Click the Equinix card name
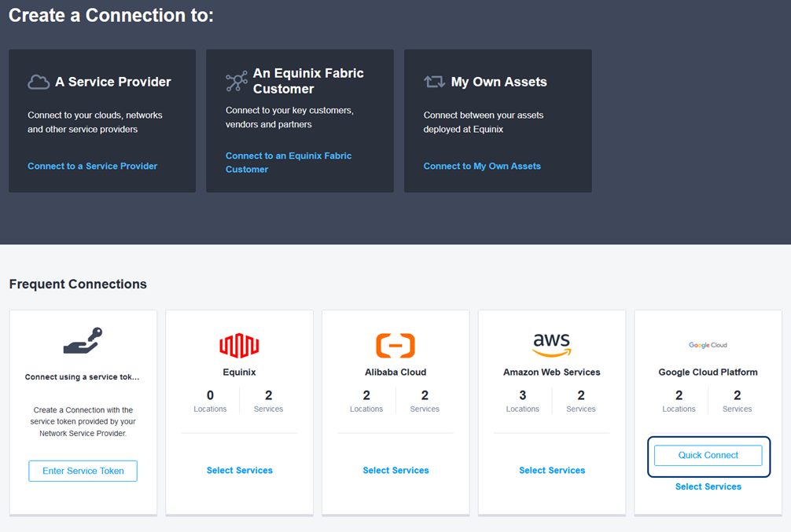791x532 pixels. point(239,372)
